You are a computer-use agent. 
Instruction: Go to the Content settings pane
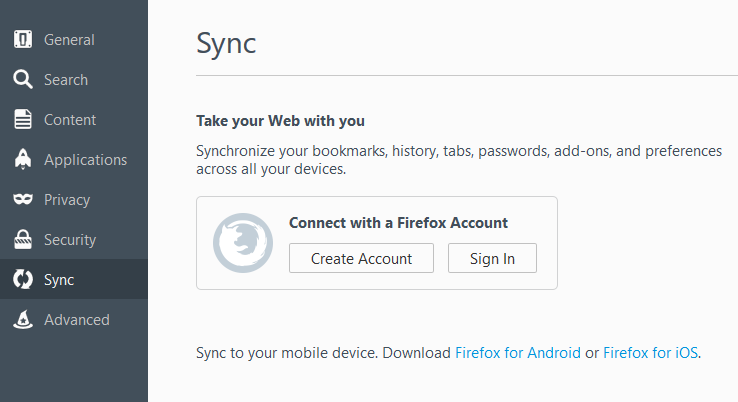click(70, 120)
